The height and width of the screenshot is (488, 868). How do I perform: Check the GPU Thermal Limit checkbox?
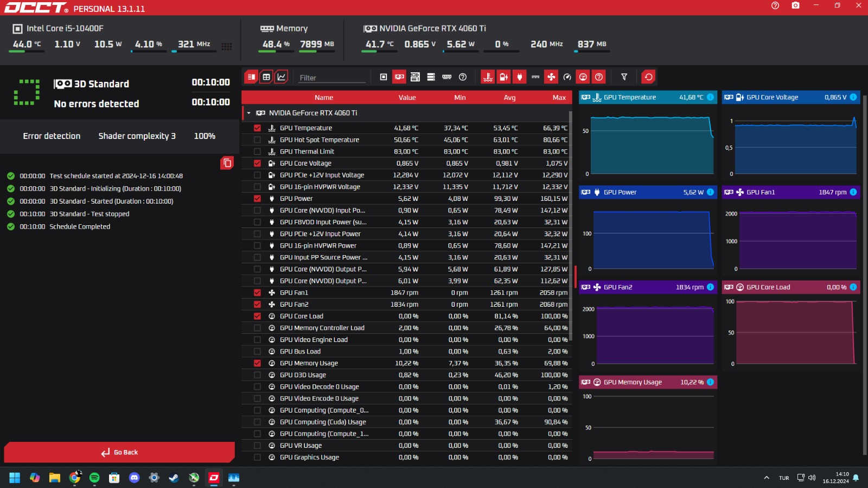(x=257, y=151)
